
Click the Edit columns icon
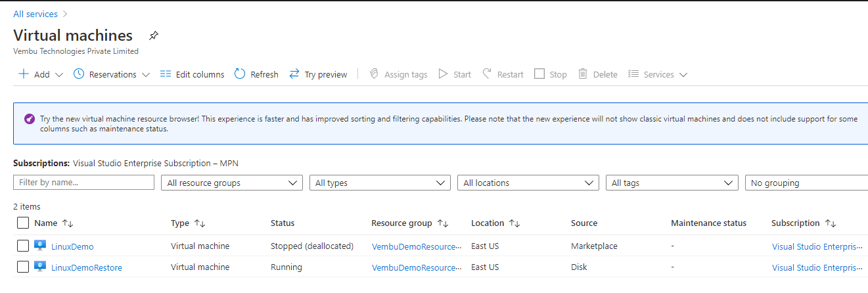coord(166,74)
